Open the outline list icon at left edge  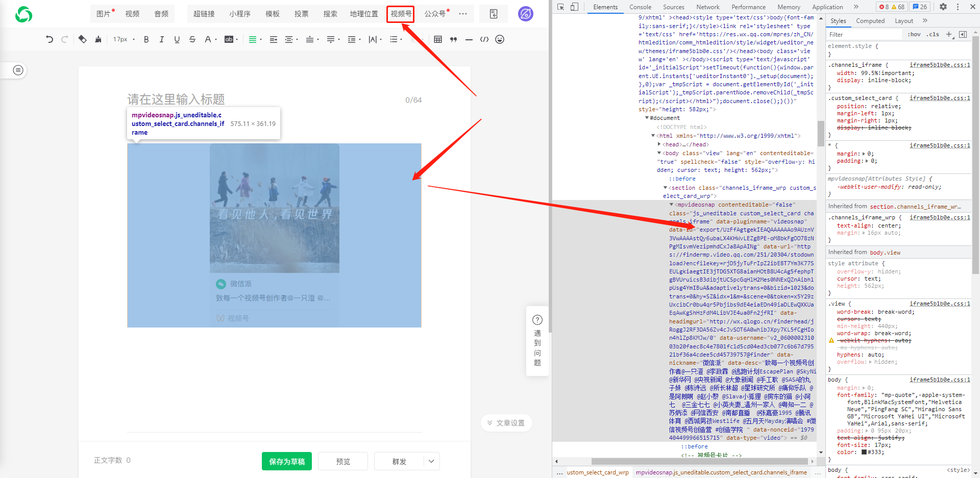(18, 70)
